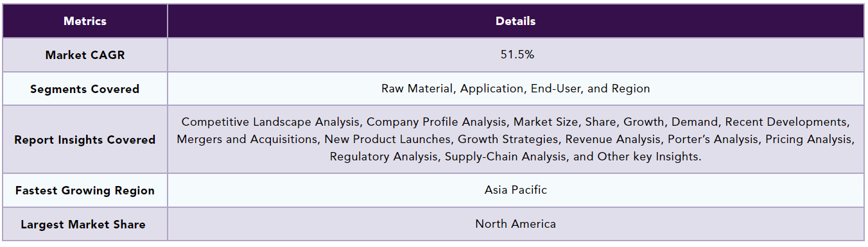
Task: Select the Report Insights Covered label
Action: 85,139
